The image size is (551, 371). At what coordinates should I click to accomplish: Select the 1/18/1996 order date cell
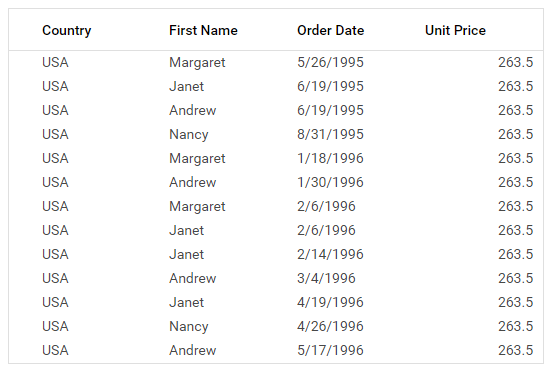(330, 158)
